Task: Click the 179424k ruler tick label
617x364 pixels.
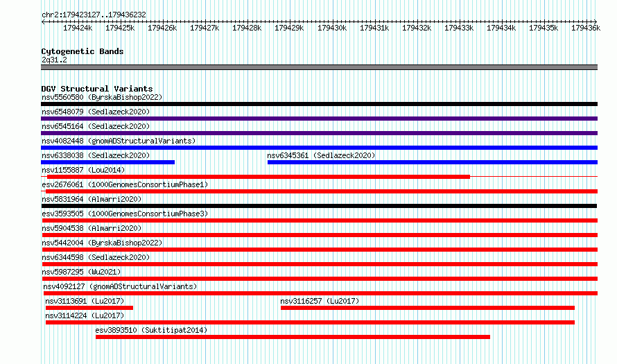Action: (x=78, y=28)
